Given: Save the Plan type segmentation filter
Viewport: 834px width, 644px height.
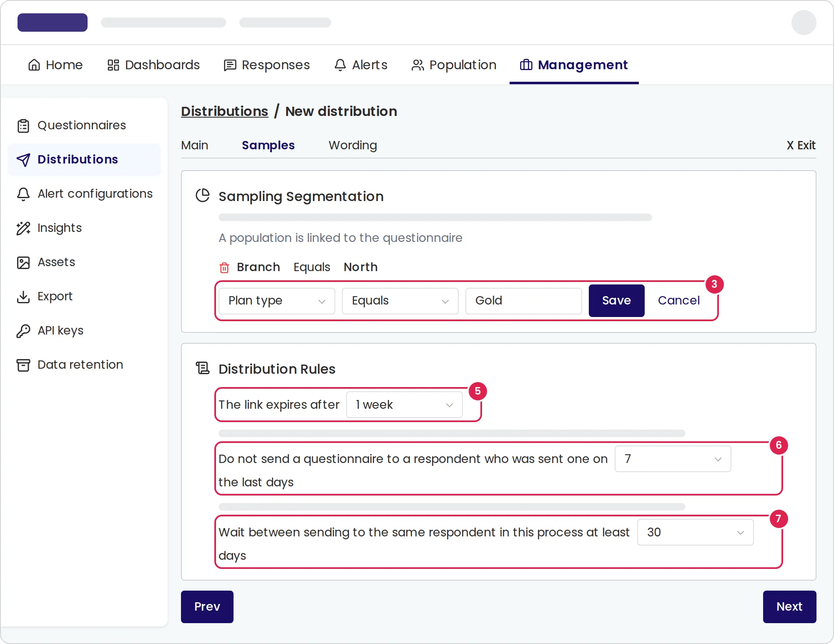Looking at the screenshot, I should click(x=616, y=301).
